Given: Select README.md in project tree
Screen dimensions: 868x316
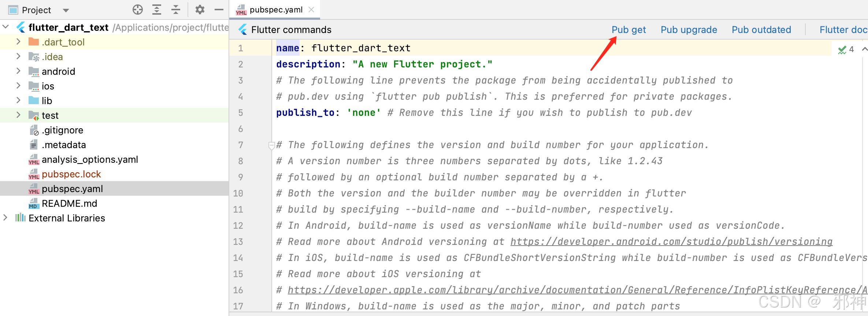Looking at the screenshot, I should coord(69,203).
